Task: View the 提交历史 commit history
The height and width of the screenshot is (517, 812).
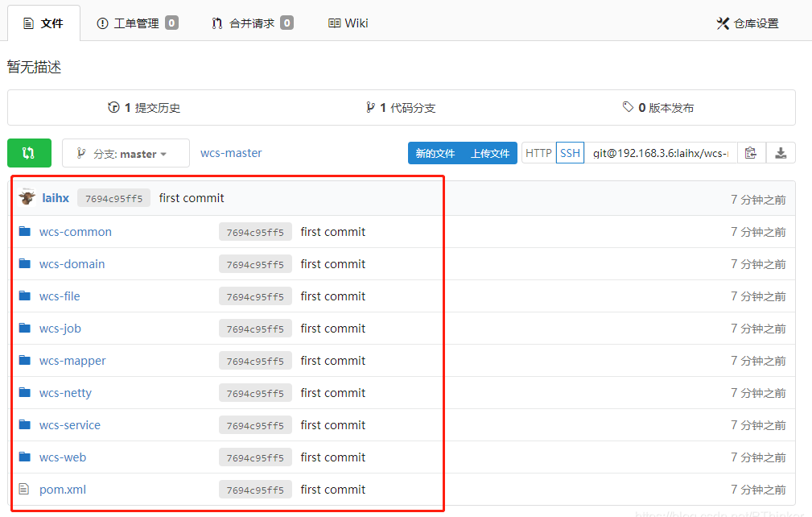Action: (144, 108)
